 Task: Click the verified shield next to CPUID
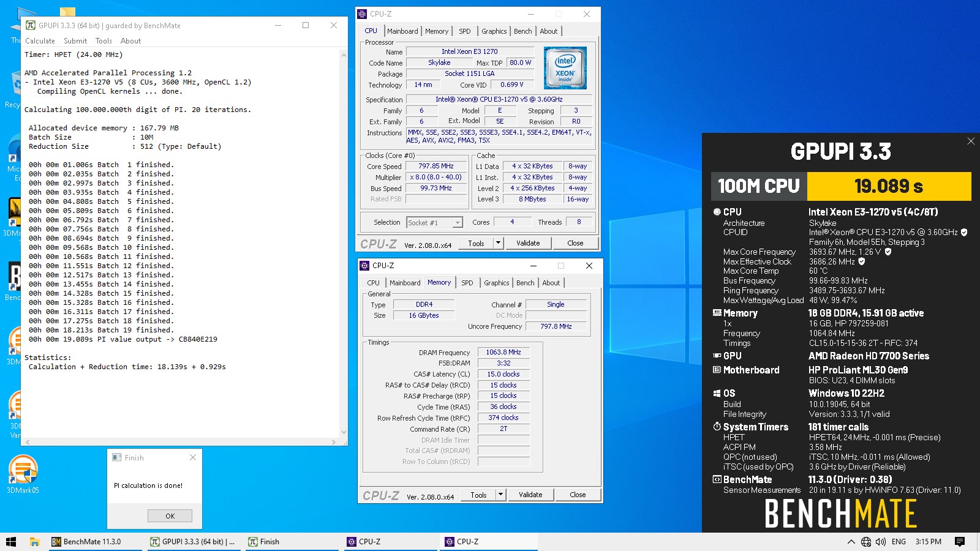click(x=964, y=233)
